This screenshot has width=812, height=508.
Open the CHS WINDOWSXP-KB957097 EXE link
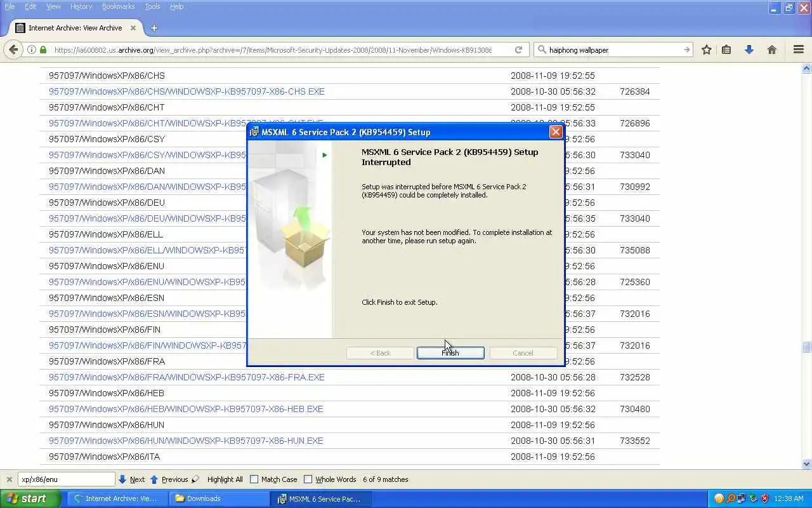click(187, 91)
